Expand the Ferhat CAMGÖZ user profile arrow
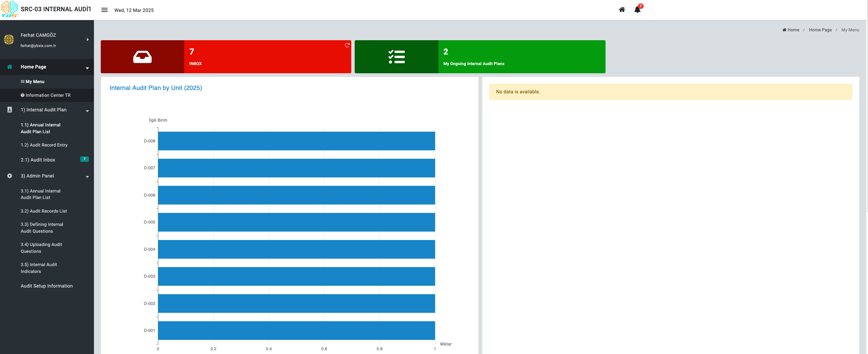 [88, 40]
